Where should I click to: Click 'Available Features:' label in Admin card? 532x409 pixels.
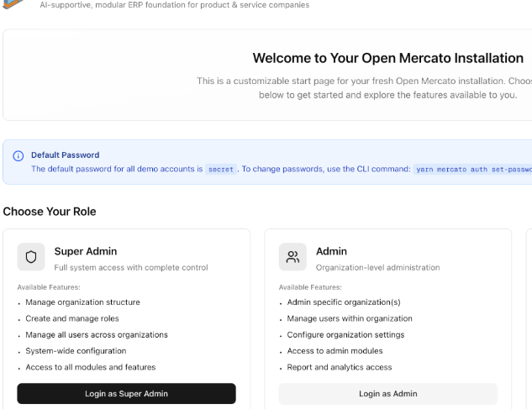(x=310, y=287)
